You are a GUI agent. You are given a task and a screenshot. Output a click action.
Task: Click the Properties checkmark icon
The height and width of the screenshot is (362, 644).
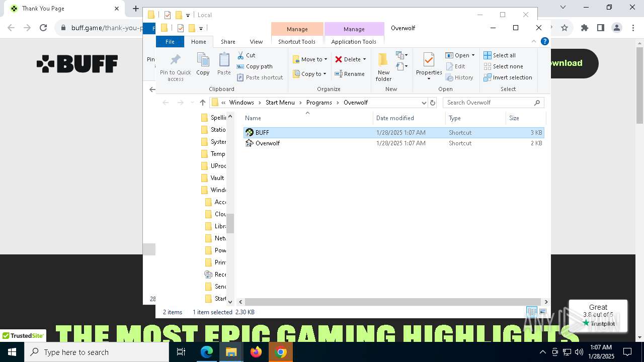(429, 60)
